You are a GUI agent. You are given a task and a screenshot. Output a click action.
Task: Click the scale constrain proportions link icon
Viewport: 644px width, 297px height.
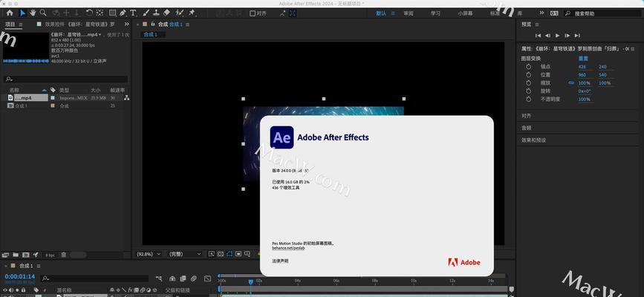click(x=571, y=82)
